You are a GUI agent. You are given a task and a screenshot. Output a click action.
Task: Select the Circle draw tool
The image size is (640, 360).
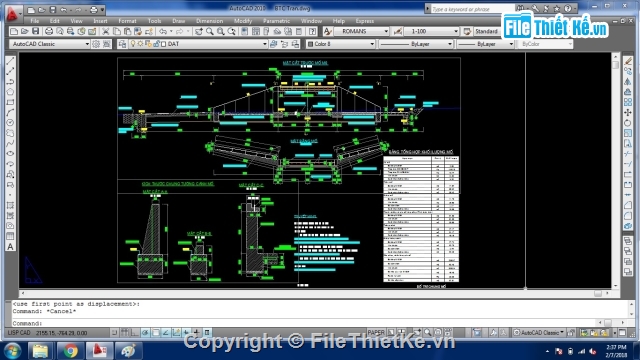click(x=11, y=122)
